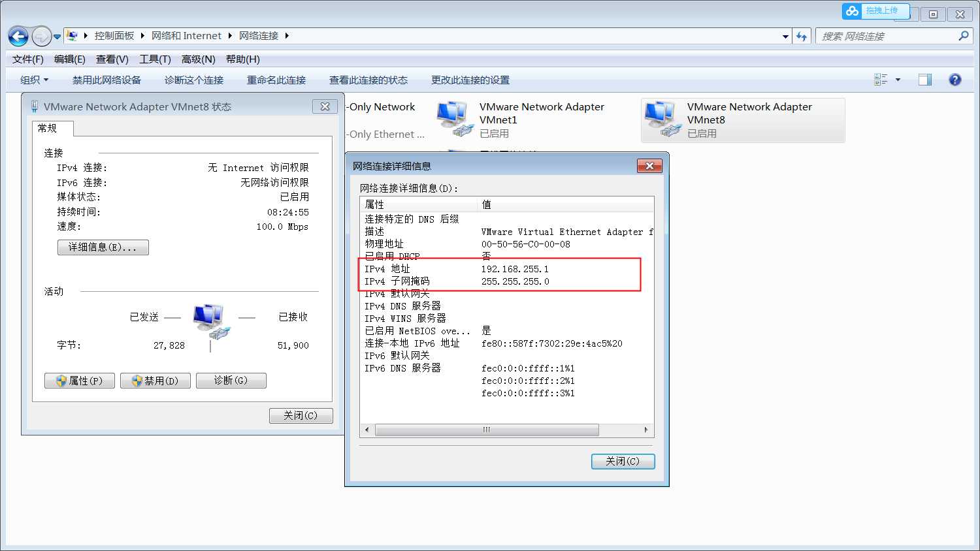Image resolution: width=980 pixels, height=551 pixels.
Task: Open address bar history dropdown
Action: click(785, 37)
